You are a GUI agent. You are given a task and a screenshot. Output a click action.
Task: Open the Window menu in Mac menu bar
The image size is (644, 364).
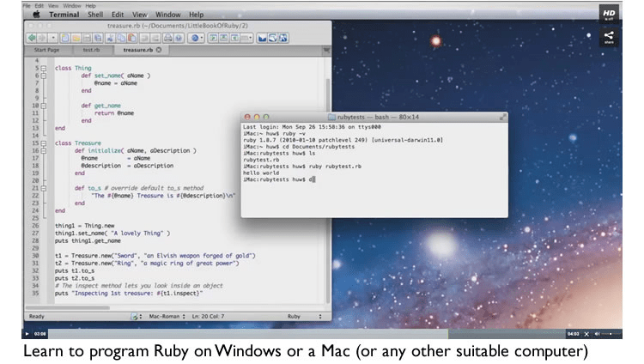coord(168,15)
